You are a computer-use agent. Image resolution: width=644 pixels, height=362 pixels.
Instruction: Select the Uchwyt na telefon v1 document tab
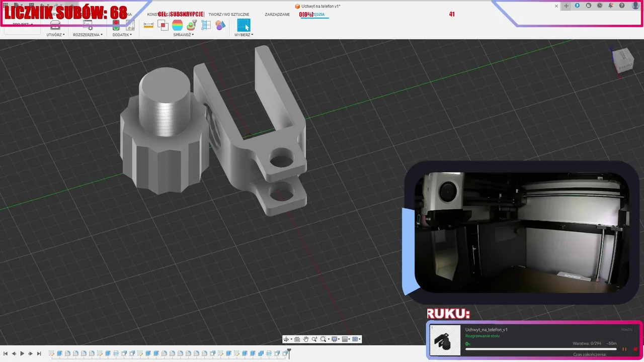click(317, 6)
